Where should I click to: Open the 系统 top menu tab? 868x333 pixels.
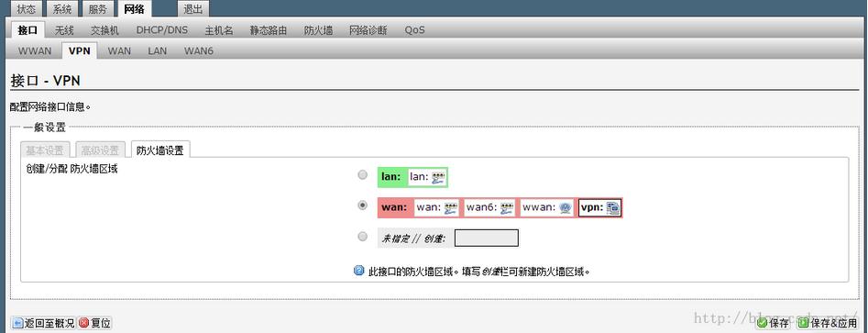pyautogui.click(x=62, y=9)
